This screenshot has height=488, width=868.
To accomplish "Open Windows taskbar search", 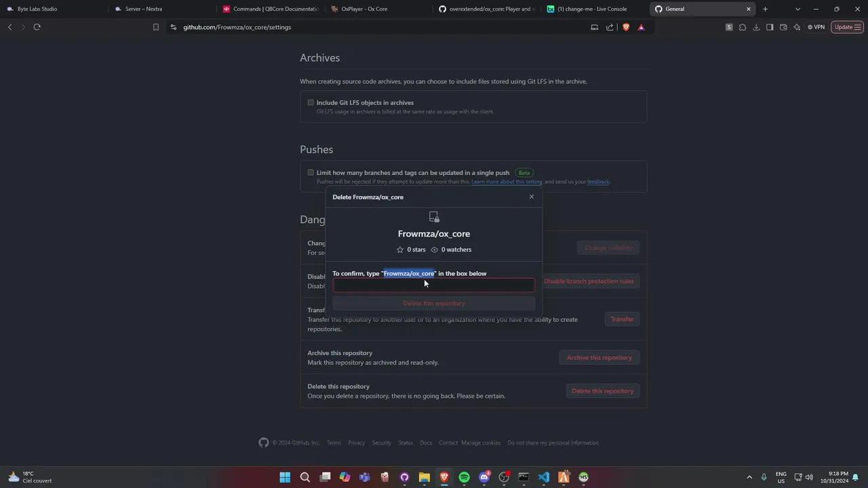I will pos(305,477).
